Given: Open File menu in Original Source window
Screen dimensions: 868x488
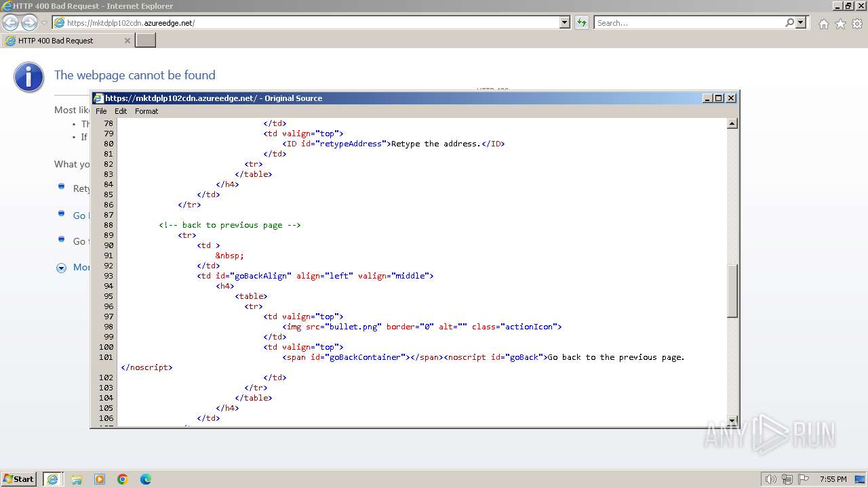Looking at the screenshot, I should click(x=101, y=111).
